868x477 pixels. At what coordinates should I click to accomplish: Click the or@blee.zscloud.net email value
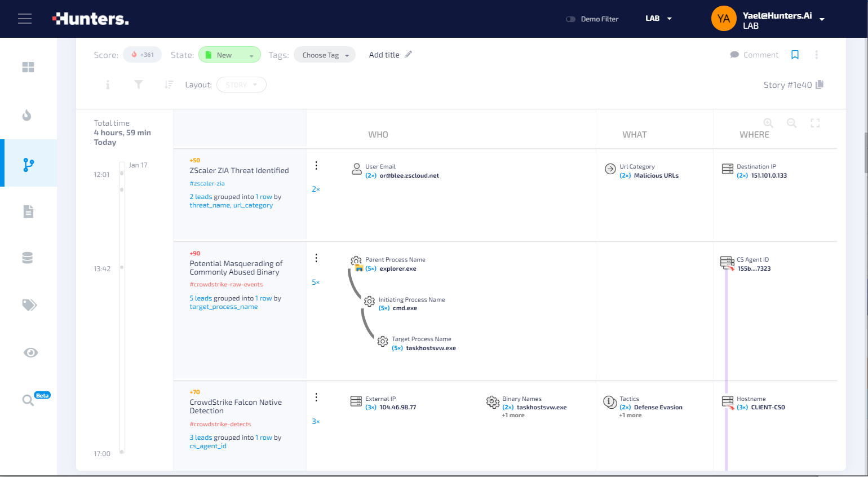409,175
